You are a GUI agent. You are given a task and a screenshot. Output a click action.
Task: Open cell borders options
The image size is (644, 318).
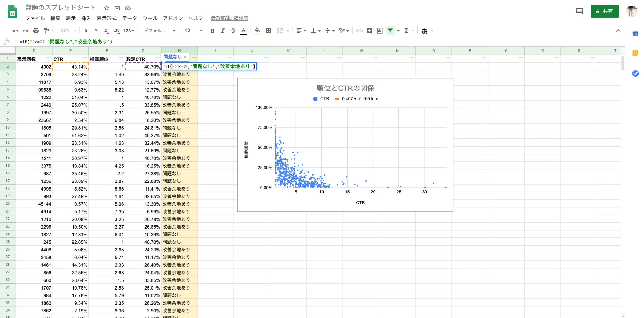click(268, 31)
